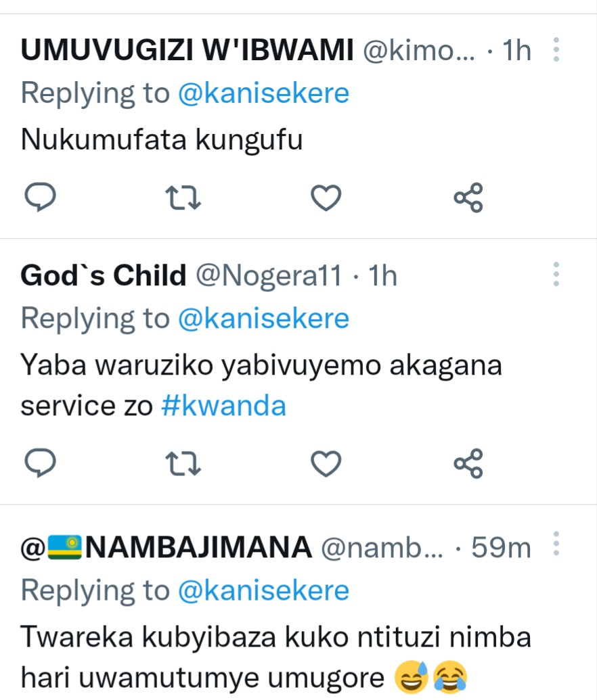Open more options for UMUVUGIZI W'IBWAMI tweet

point(556,50)
